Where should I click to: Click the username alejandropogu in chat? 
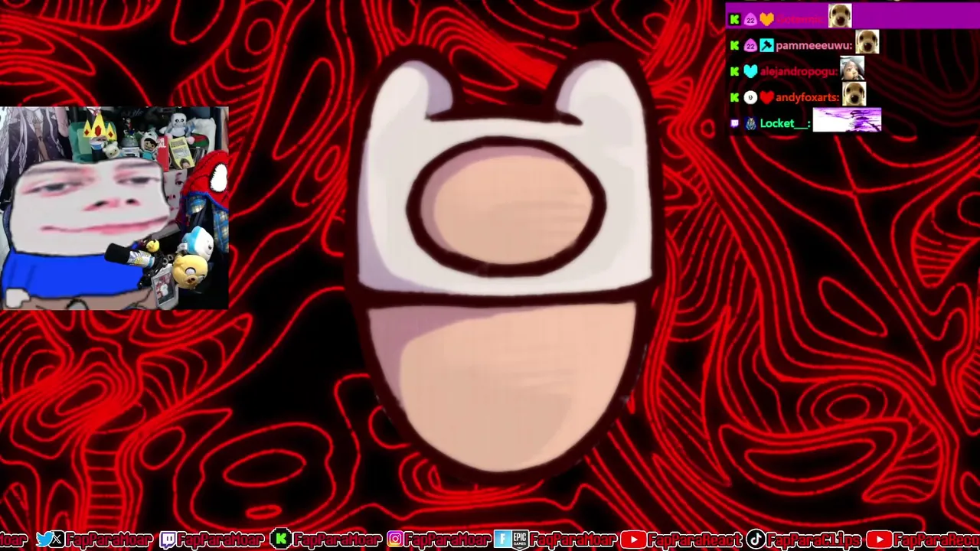799,71
